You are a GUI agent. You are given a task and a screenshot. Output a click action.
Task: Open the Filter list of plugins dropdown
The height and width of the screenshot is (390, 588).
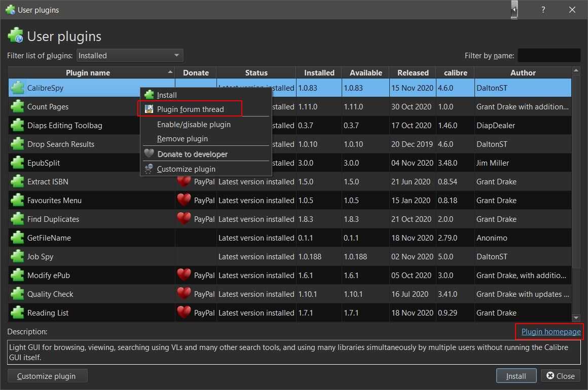[x=130, y=55]
